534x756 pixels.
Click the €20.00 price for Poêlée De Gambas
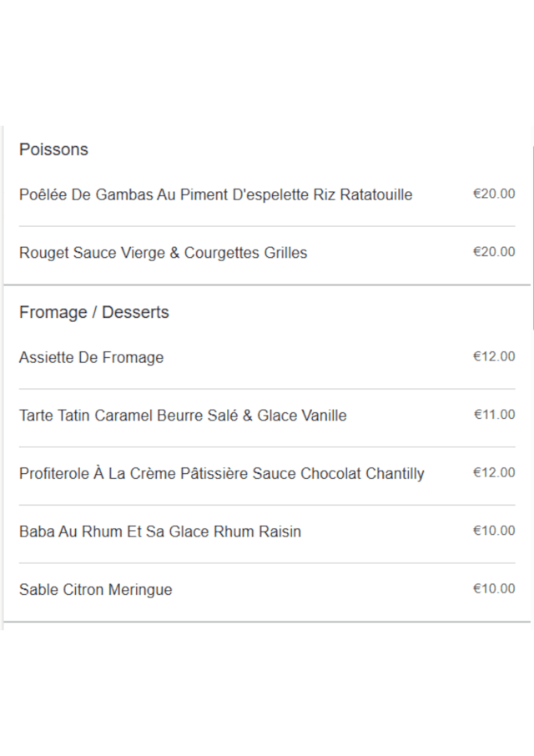tap(494, 194)
